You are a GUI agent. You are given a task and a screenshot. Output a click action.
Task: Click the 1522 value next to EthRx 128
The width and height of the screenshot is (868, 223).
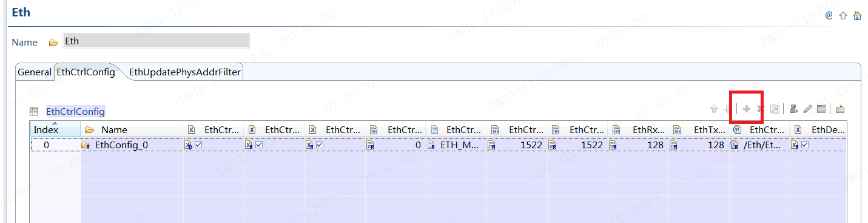(x=577, y=145)
